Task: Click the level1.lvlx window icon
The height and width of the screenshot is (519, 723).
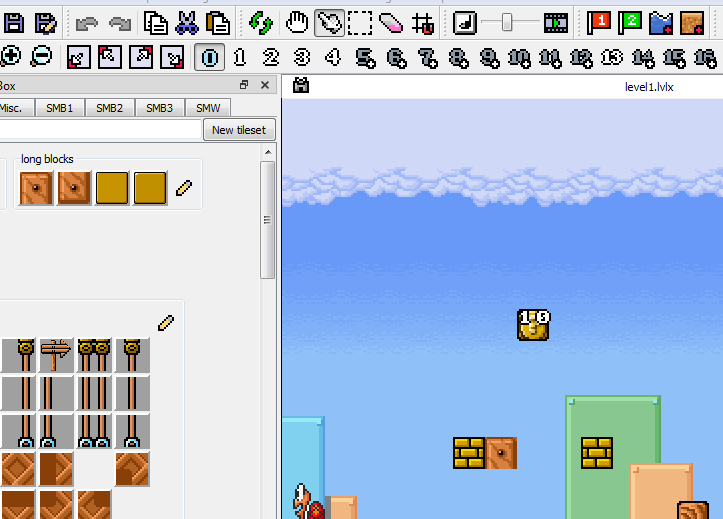Action: [x=301, y=85]
